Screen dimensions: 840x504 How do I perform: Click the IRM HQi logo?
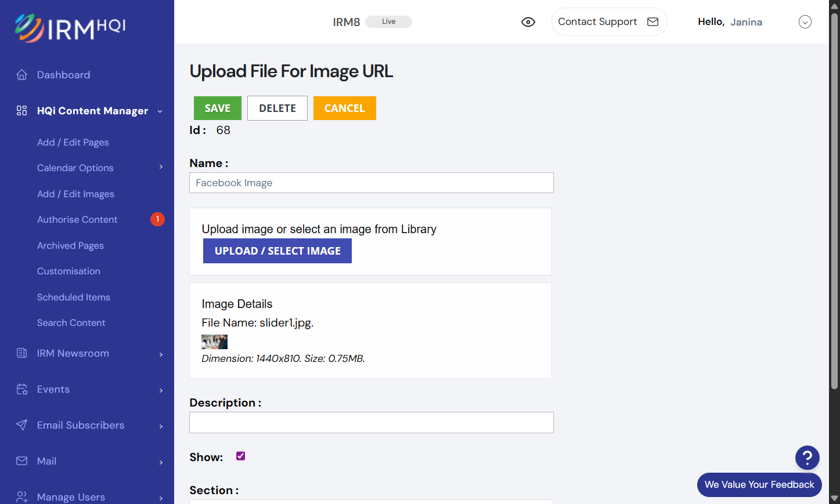(x=70, y=28)
